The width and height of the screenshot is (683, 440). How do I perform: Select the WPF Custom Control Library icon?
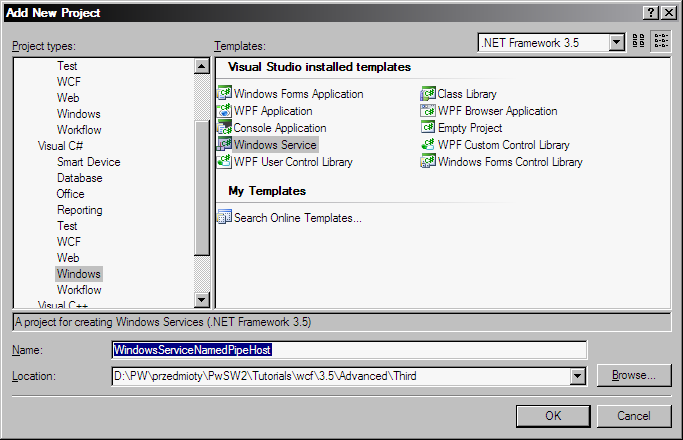pos(428,144)
